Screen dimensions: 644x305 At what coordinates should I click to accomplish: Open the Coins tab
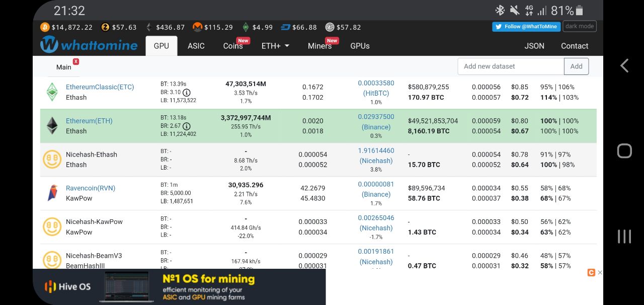(x=233, y=46)
